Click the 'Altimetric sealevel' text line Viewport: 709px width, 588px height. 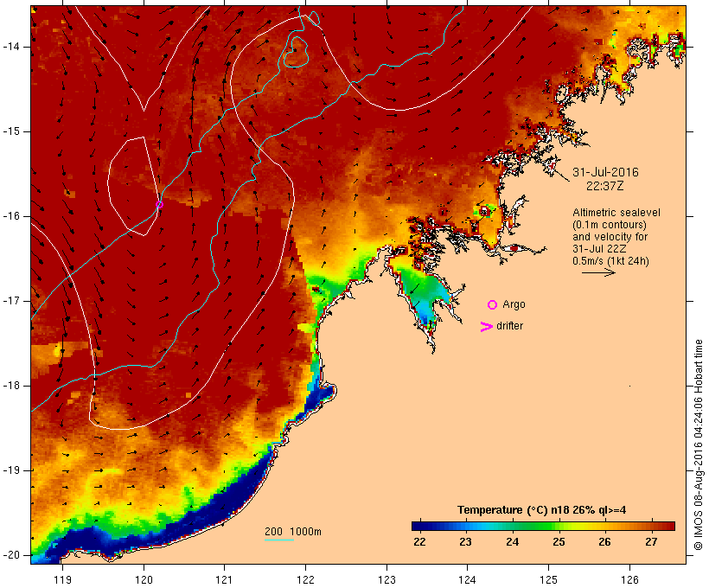point(616,213)
